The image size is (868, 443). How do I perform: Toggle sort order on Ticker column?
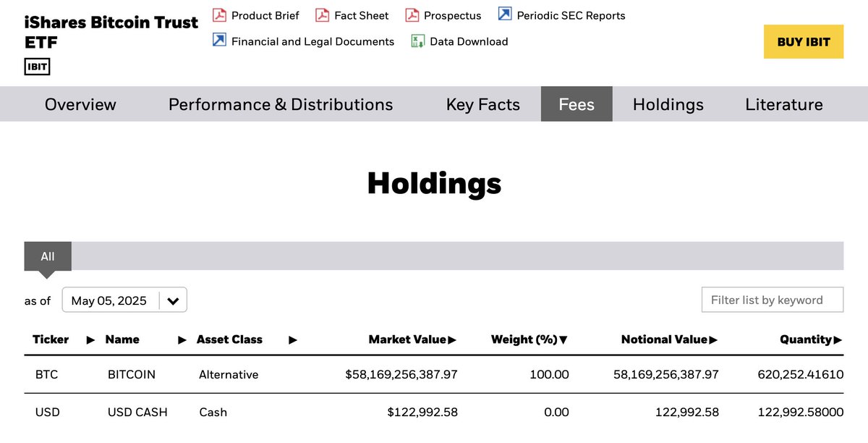(90, 339)
